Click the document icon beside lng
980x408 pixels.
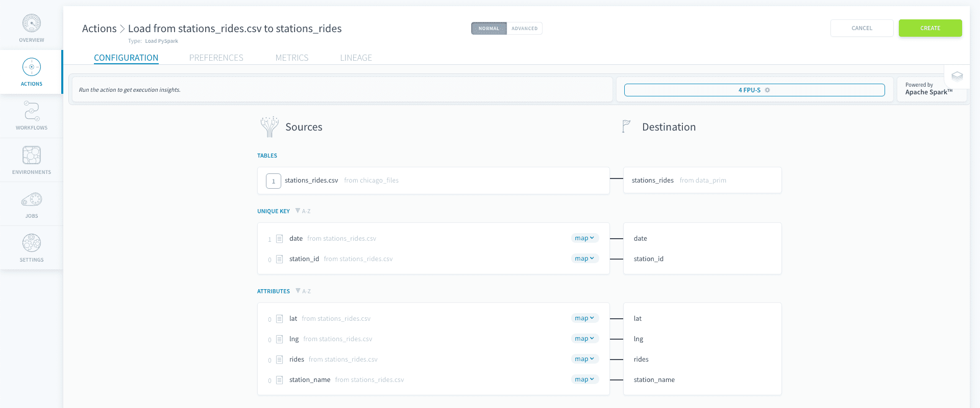point(280,339)
